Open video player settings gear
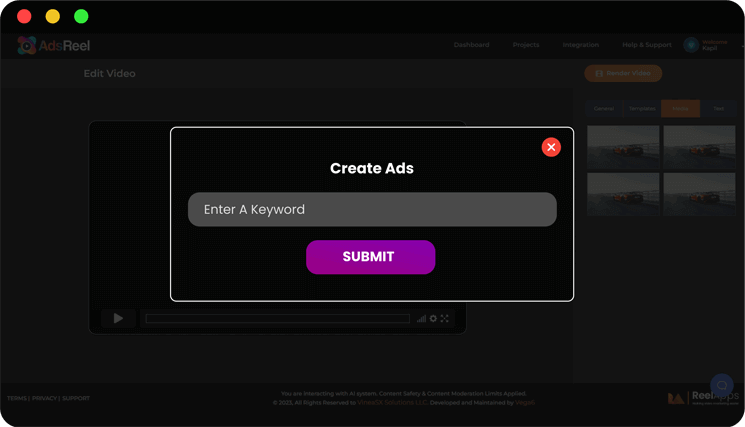The width and height of the screenshot is (745, 427). pos(433,319)
